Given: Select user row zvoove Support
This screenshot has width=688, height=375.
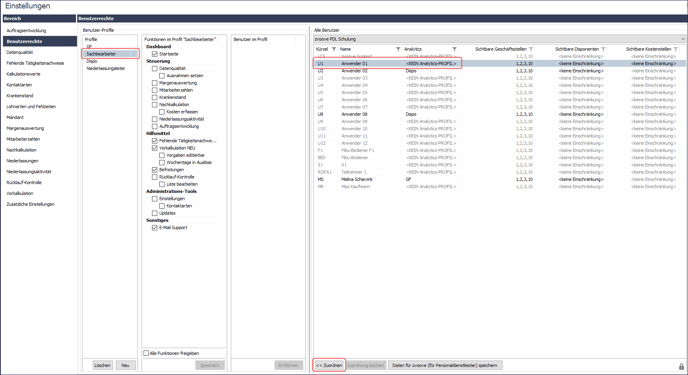Looking at the screenshot, I should click(499, 57).
